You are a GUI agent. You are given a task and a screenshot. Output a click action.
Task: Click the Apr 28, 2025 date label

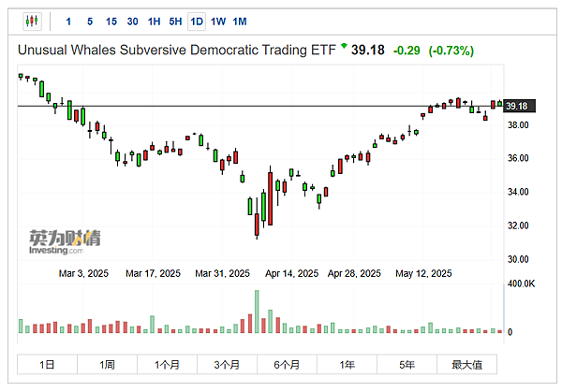coord(354,273)
